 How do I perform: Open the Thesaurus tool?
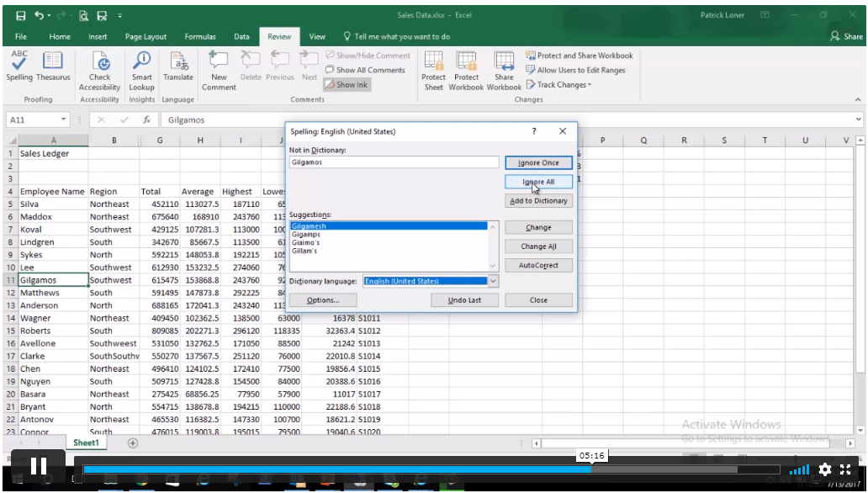point(53,66)
